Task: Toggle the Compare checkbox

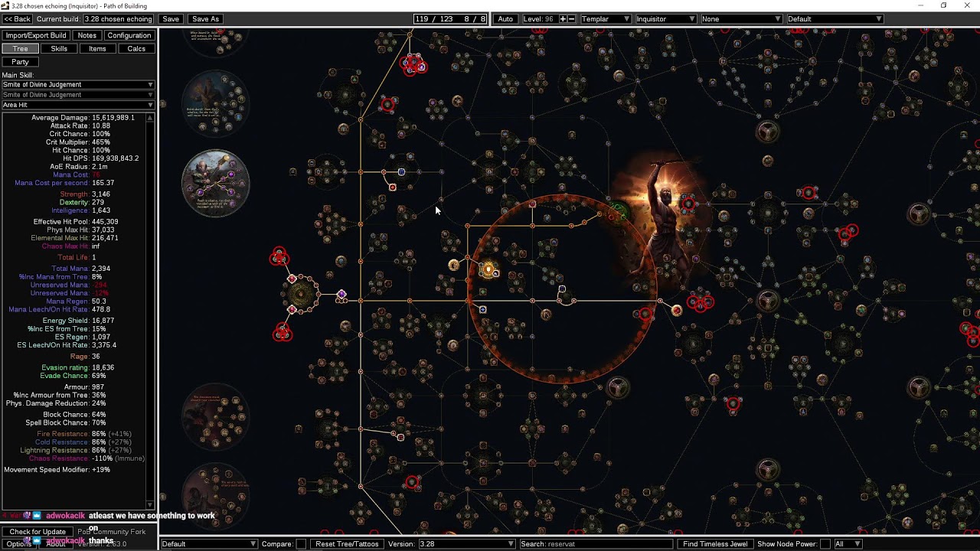Action: click(301, 543)
